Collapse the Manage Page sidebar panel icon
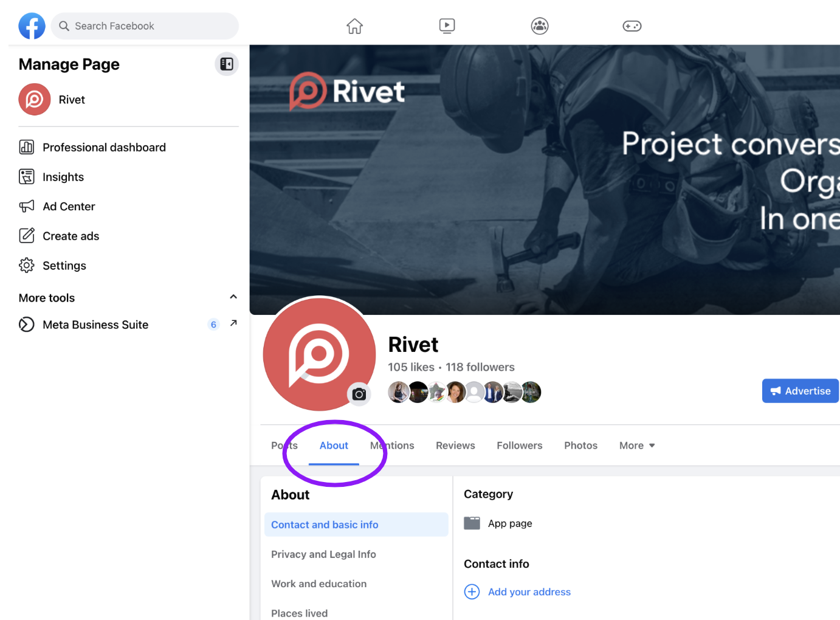The image size is (840, 620). pos(227,64)
